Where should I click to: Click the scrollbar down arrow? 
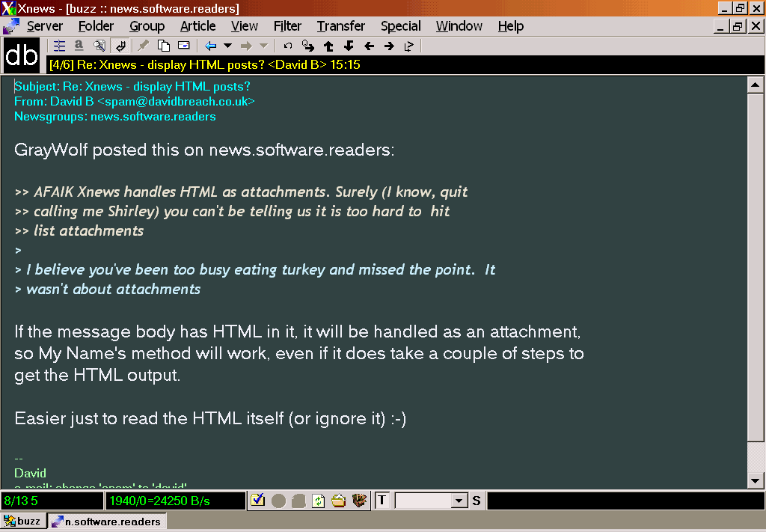[756, 480]
